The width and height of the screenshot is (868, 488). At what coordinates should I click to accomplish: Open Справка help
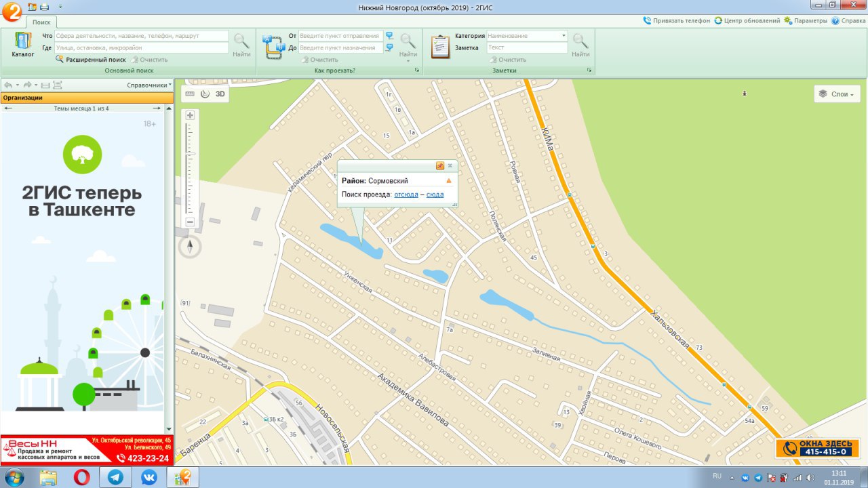tap(848, 21)
